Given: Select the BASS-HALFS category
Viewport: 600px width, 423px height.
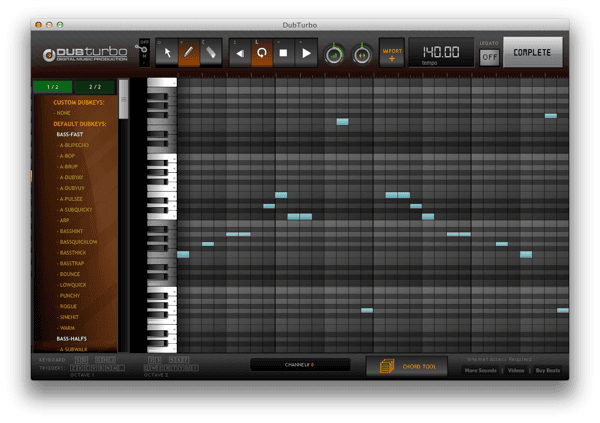Looking at the screenshot, I should tap(72, 338).
